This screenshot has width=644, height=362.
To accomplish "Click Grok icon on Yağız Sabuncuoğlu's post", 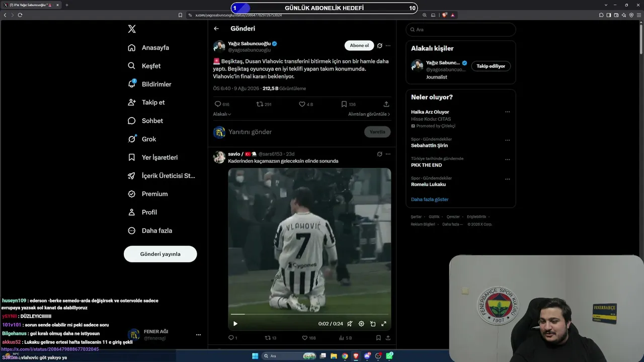I will 380,46.
